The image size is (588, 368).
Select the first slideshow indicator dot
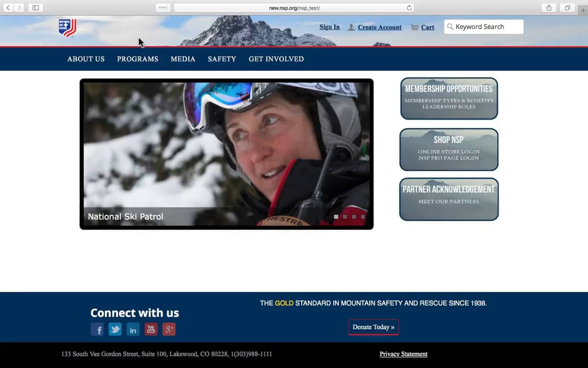(x=336, y=217)
